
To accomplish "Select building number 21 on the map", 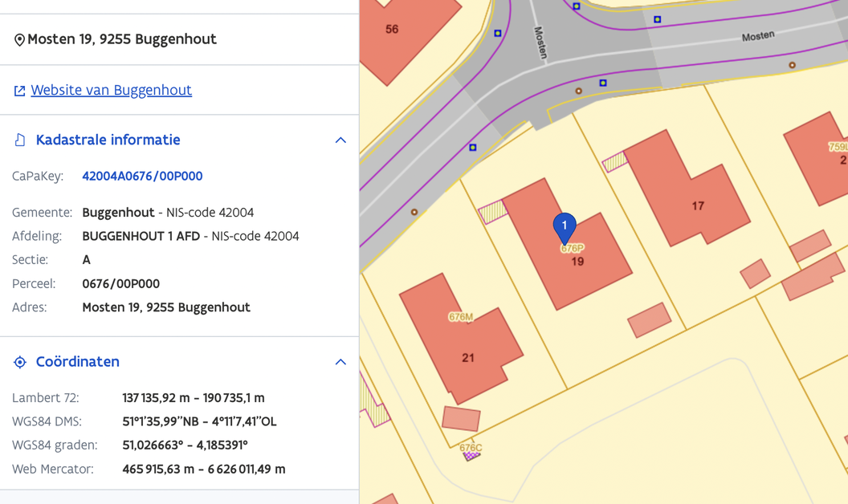I will [x=467, y=358].
